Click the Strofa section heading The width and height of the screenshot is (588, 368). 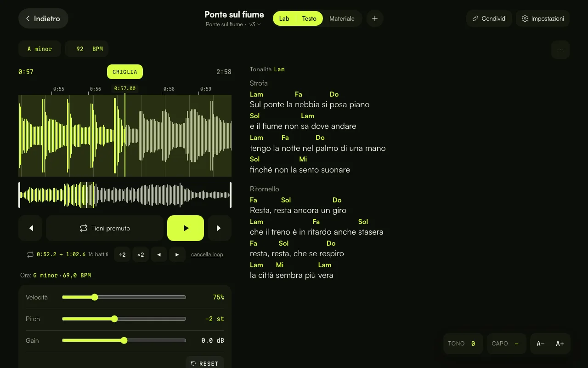click(x=259, y=83)
